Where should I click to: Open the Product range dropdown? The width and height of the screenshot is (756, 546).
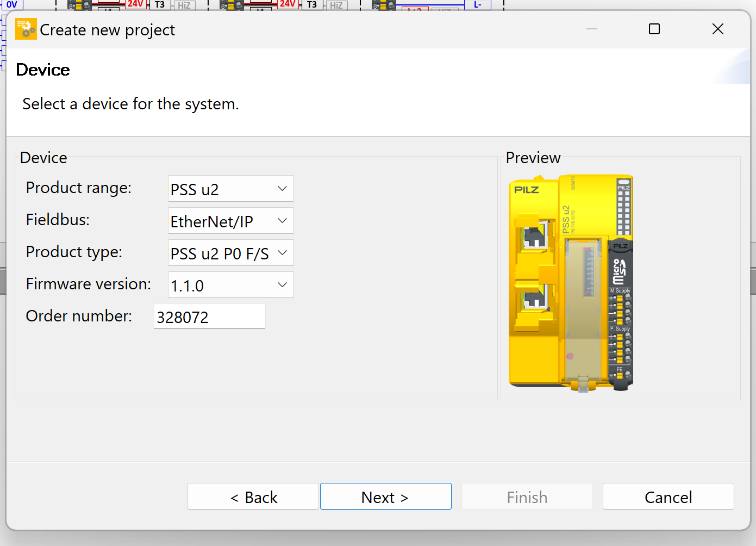pyautogui.click(x=230, y=189)
